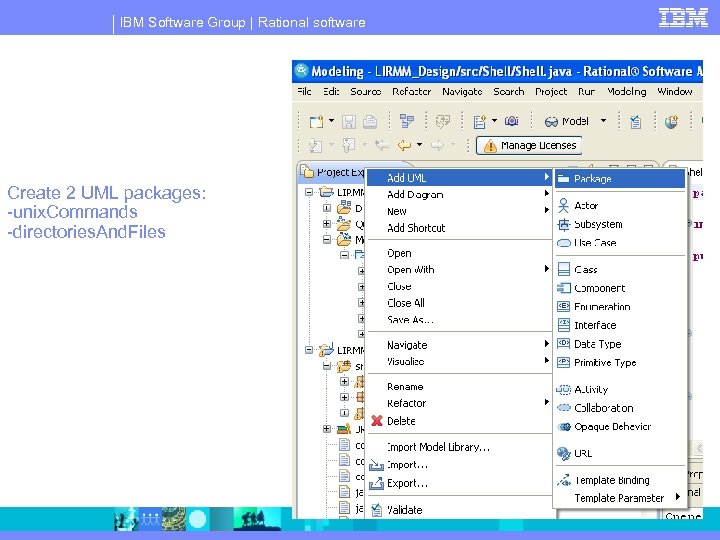Open the Model perspective dropdown arrow

[x=603, y=121]
